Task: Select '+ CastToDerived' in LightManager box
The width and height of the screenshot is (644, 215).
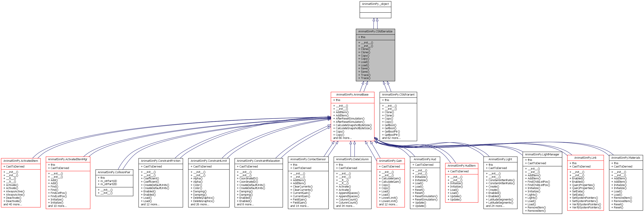Action: point(536,163)
